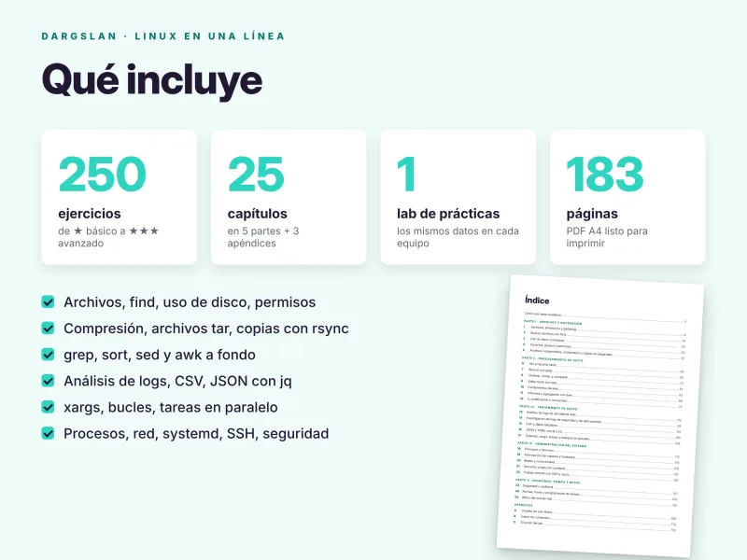The height and width of the screenshot is (560, 747).
Task: Click 'Archivos, find, uso de disco, permisos' text
Action: 190,302
